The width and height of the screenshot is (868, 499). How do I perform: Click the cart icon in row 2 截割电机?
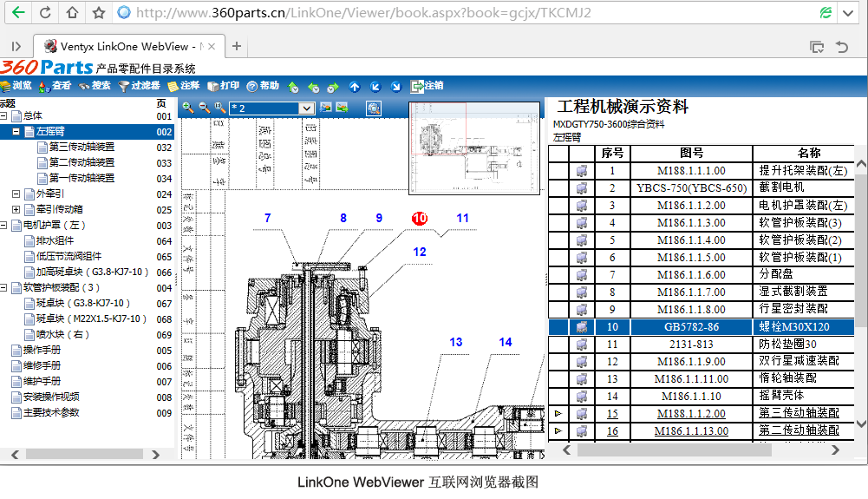click(x=581, y=188)
